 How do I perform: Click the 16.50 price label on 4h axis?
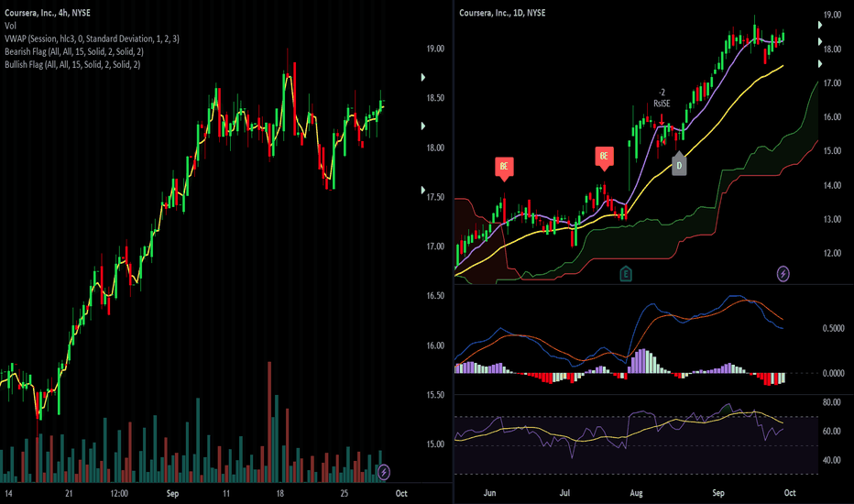tap(435, 296)
